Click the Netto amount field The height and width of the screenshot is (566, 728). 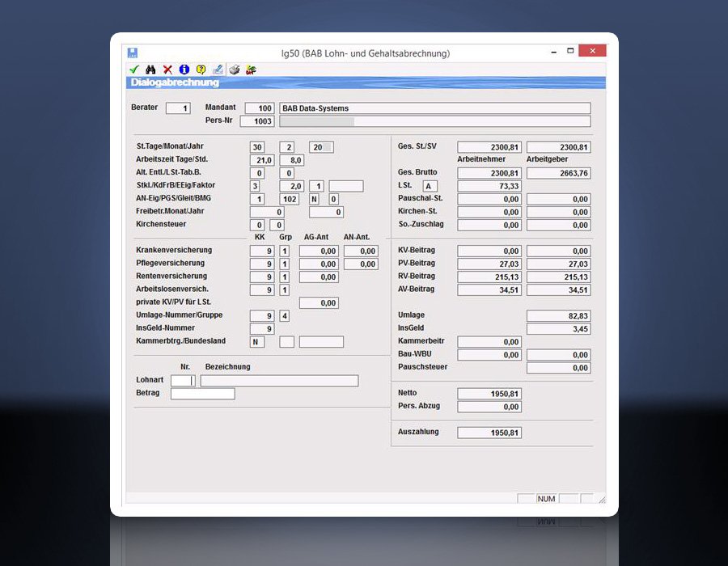tap(489, 394)
